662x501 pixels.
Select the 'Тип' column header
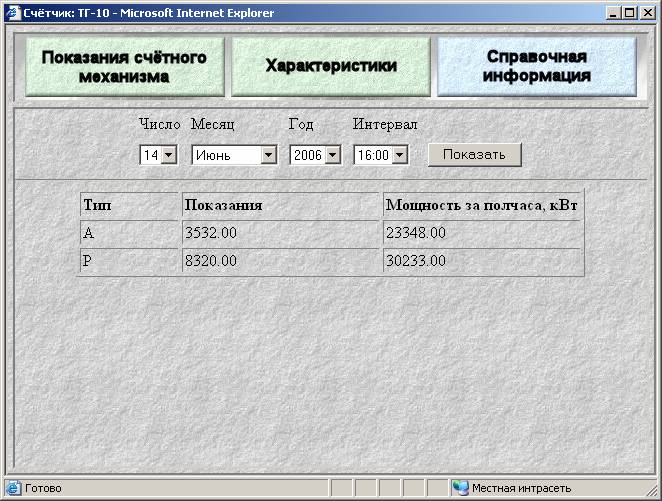tap(129, 205)
